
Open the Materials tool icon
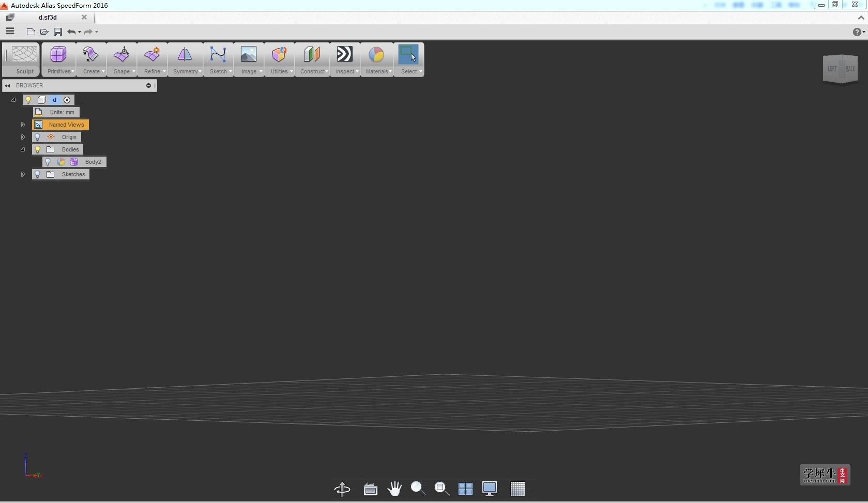click(376, 54)
